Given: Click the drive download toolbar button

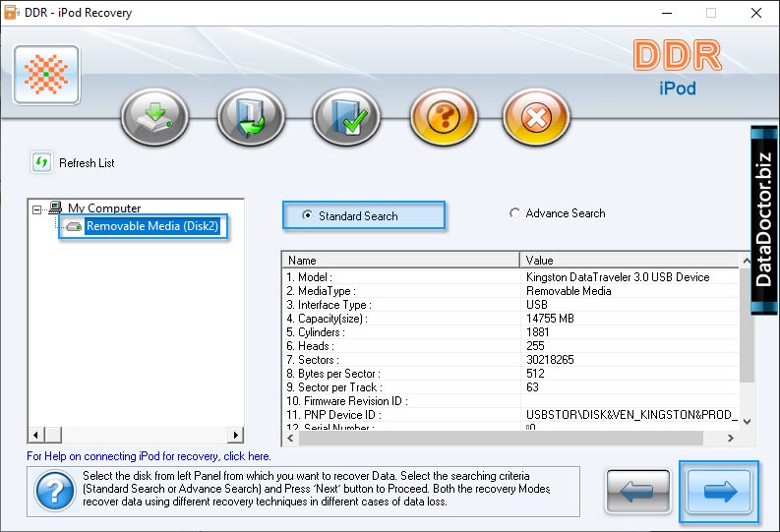Looking at the screenshot, I should point(155,117).
